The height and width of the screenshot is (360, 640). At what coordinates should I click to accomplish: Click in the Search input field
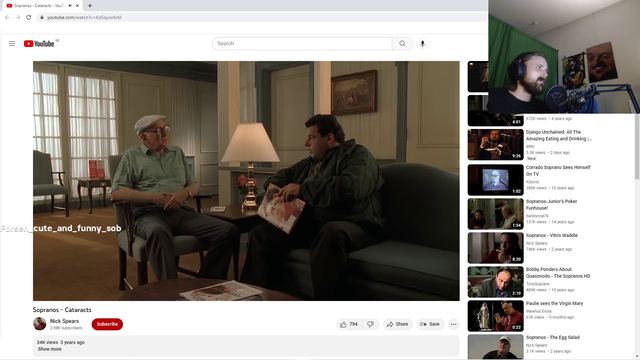point(302,43)
